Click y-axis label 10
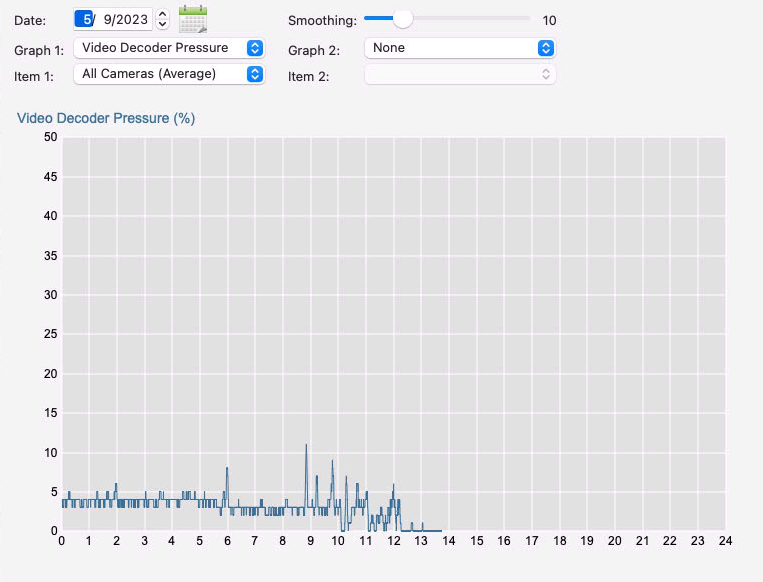The height and width of the screenshot is (582, 763). (x=51, y=453)
